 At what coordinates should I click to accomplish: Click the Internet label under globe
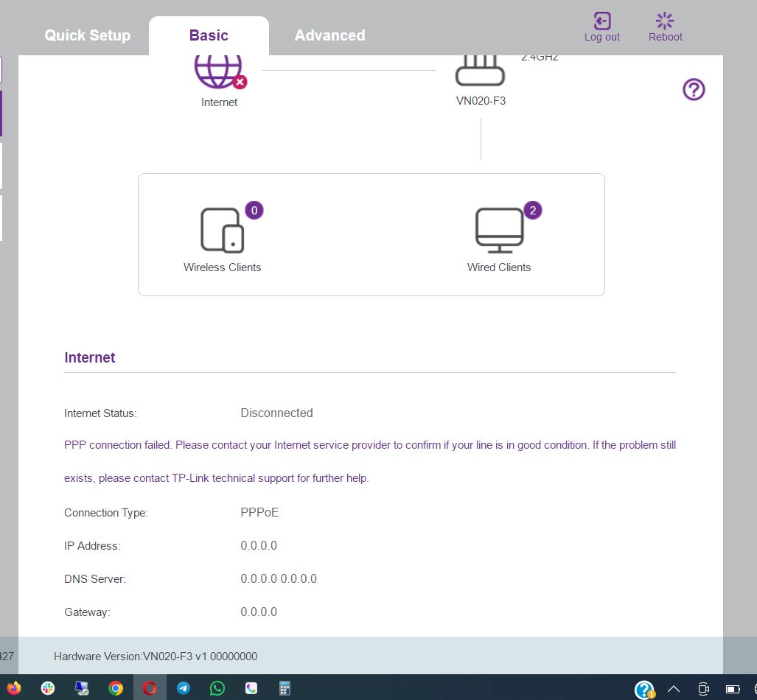coord(219,102)
